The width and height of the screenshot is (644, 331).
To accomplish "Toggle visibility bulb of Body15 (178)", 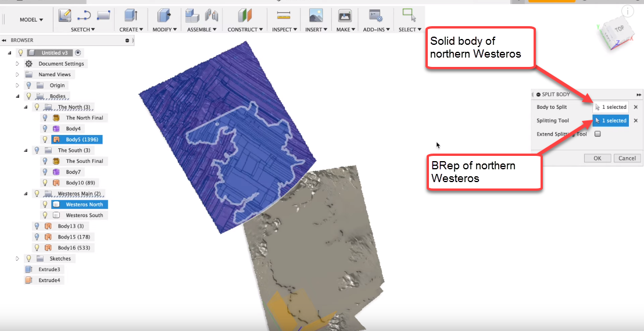I will [x=37, y=236].
